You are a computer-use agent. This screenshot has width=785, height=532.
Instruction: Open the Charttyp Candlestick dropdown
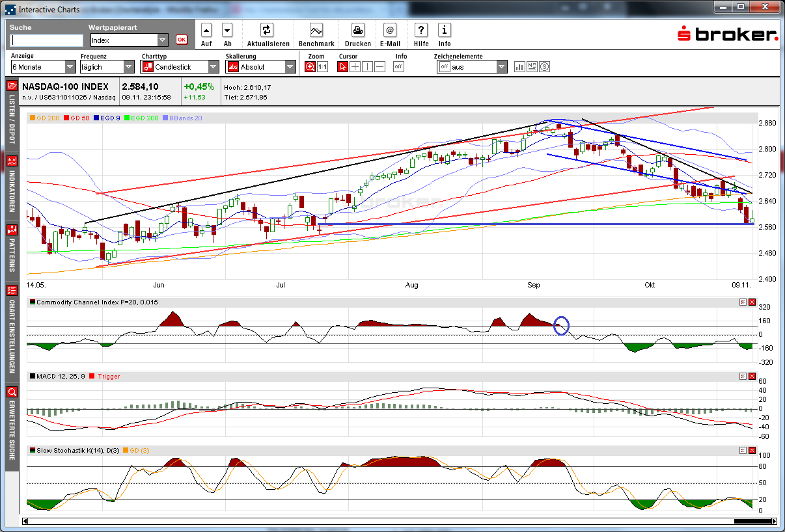pos(213,67)
